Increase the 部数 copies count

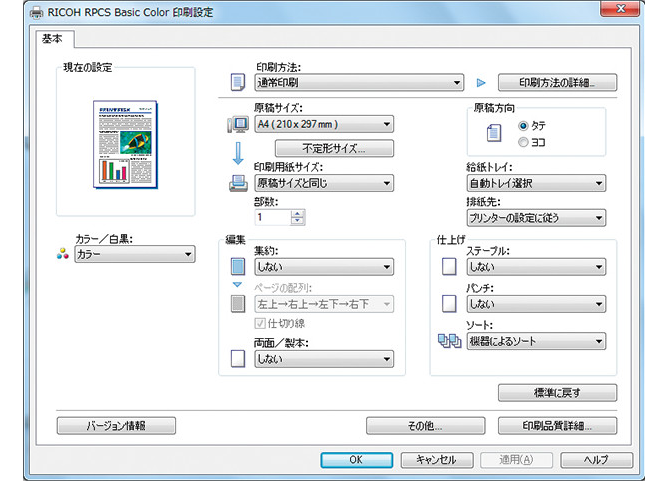[x=297, y=213]
